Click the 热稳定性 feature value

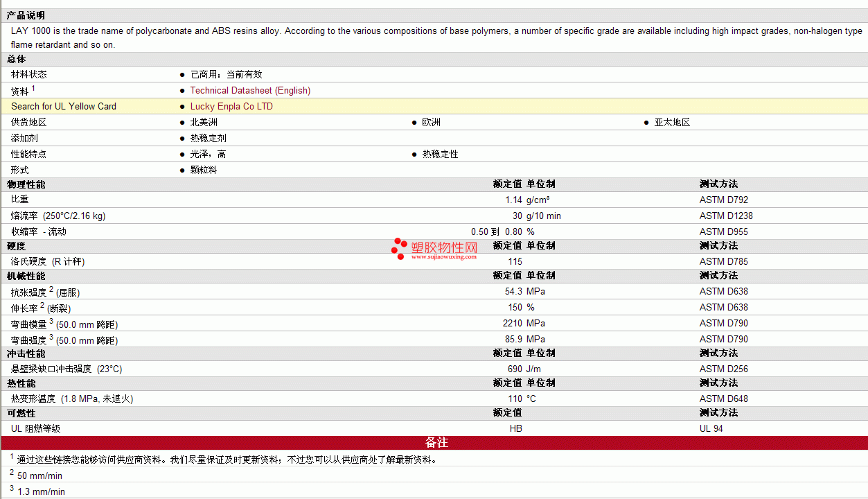click(x=441, y=155)
